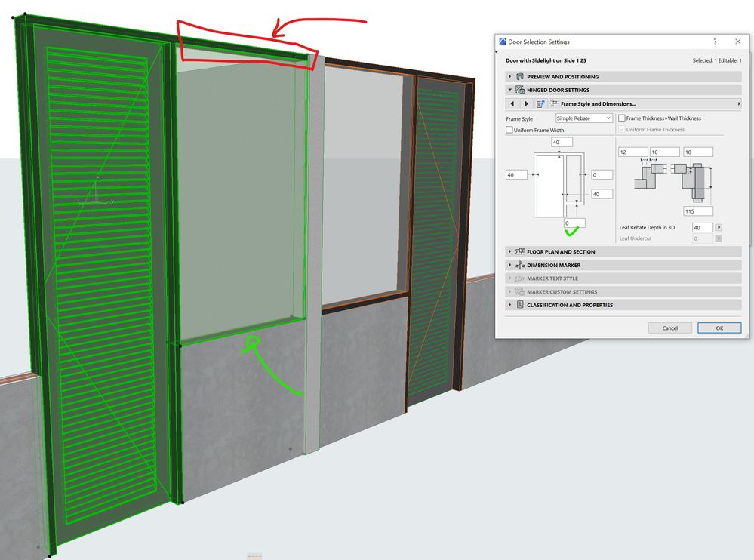The image size is (754, 560).
Task: Click the Classification and Properties icon
Action: pyautogui.click(x=520, y=305)
